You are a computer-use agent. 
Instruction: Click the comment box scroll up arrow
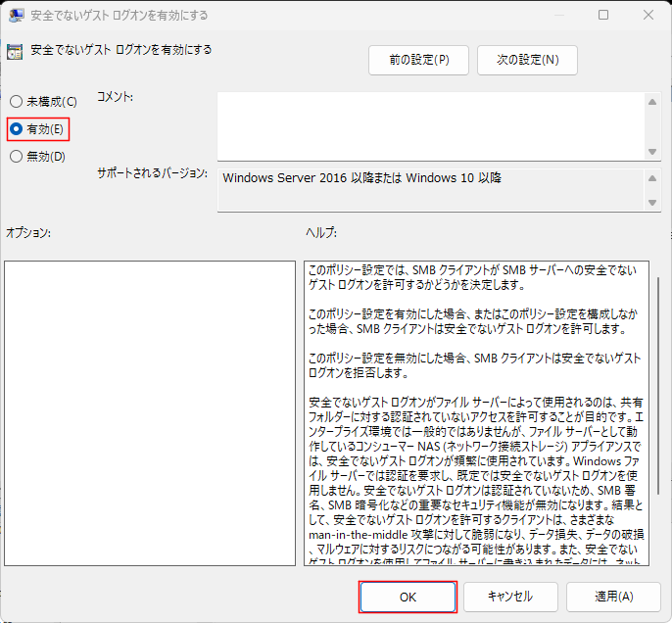[x=652, y=102]
